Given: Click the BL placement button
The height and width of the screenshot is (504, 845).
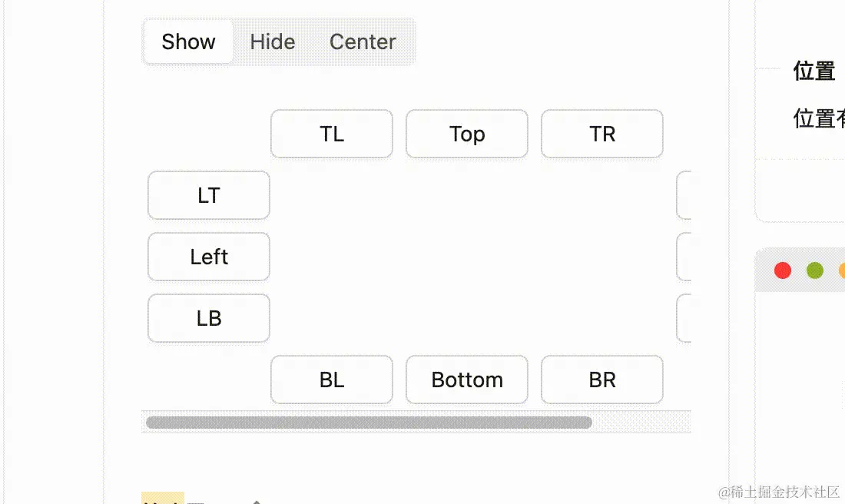Looking at the screenshot, I should tap(332, 380).
